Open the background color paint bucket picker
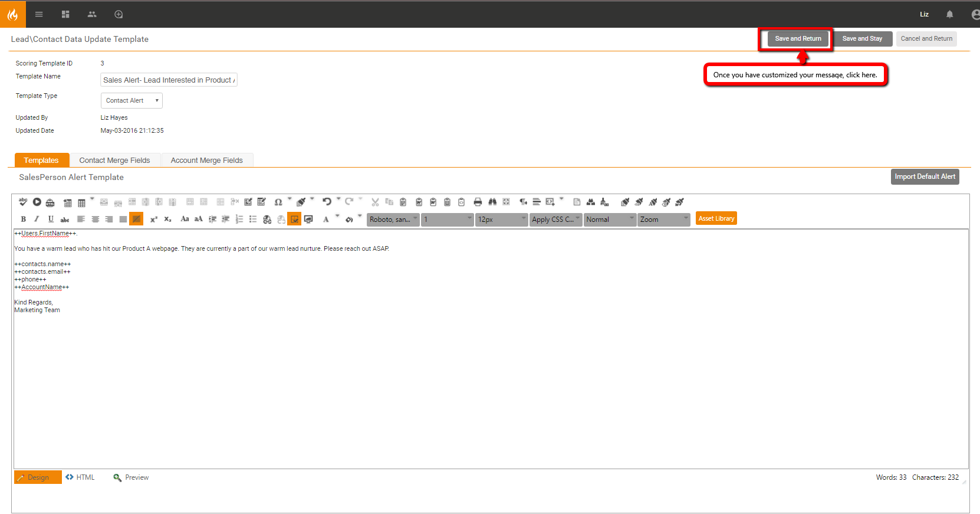The height and width of the screenshot is (514, 980). click(349, 219)
